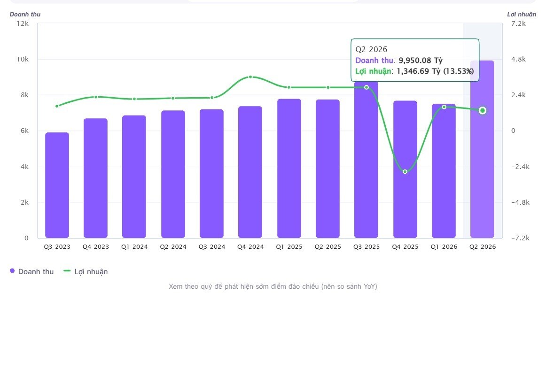The height and width of the screenshot is (392, 546).
Task: Click the Q3 2024 purple bar
Action: click(x=212, y=174)
